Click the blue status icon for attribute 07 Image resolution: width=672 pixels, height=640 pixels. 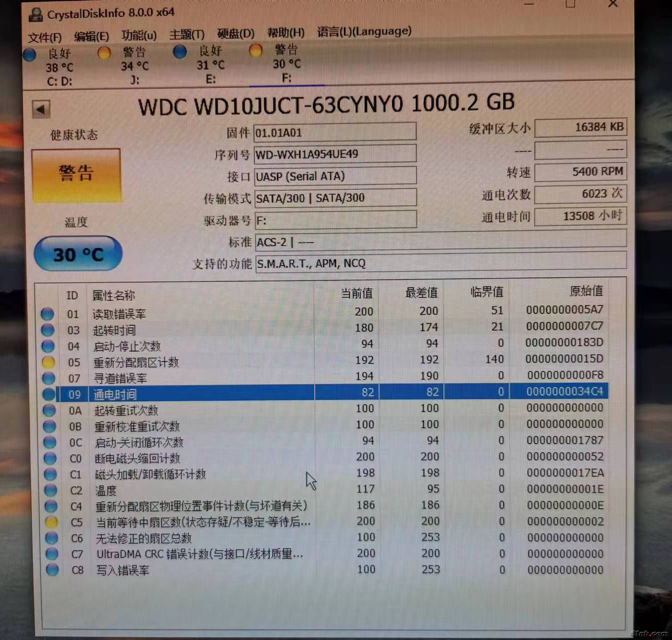tap(48, 378)
